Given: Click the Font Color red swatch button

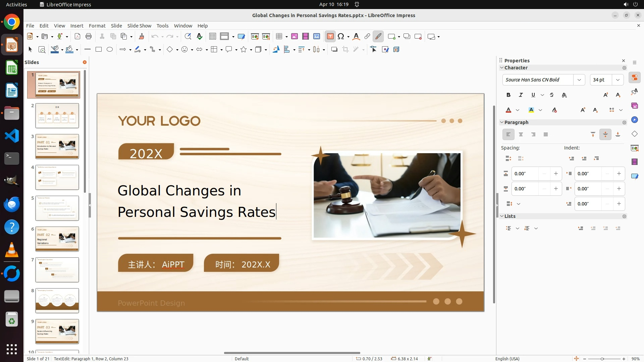Looking at the screenshot, I should [508, 110].
